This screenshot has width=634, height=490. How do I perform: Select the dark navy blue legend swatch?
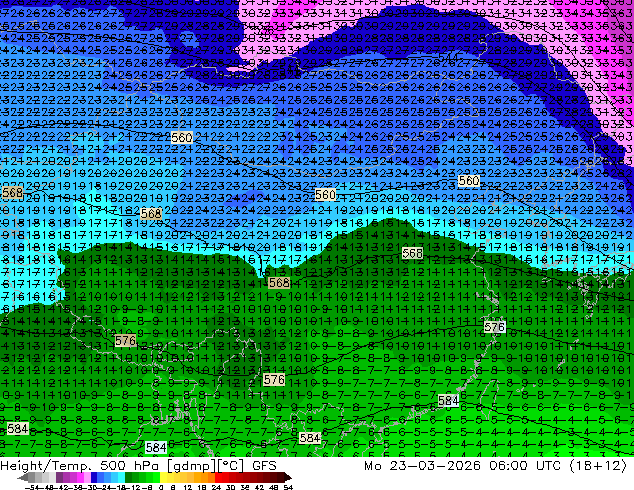[94, 477]
